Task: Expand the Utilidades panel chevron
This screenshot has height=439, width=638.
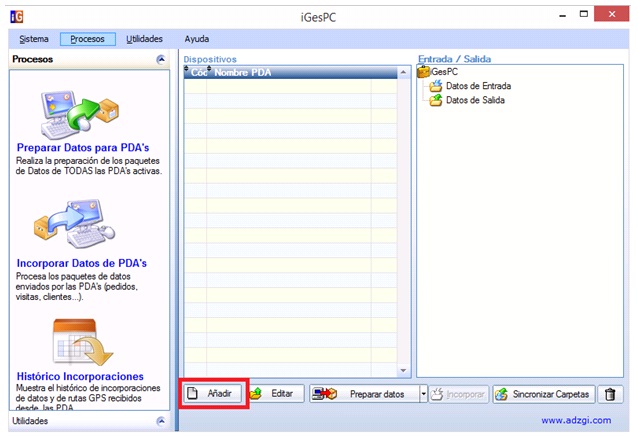Action: click(x=161, y=421)
